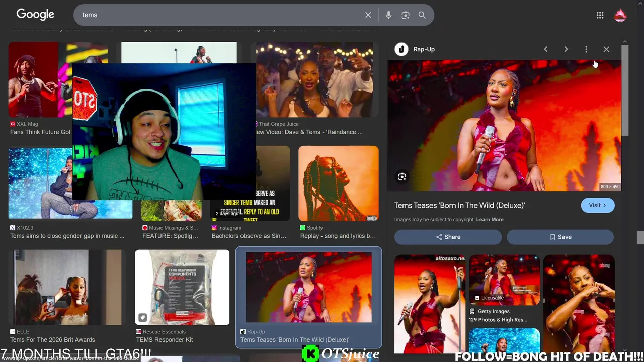Open 'Tems Teases Born In The Wild (Deluxe)' preview title
Viewport: 644px width, 362px height.
tap(459, 205)
